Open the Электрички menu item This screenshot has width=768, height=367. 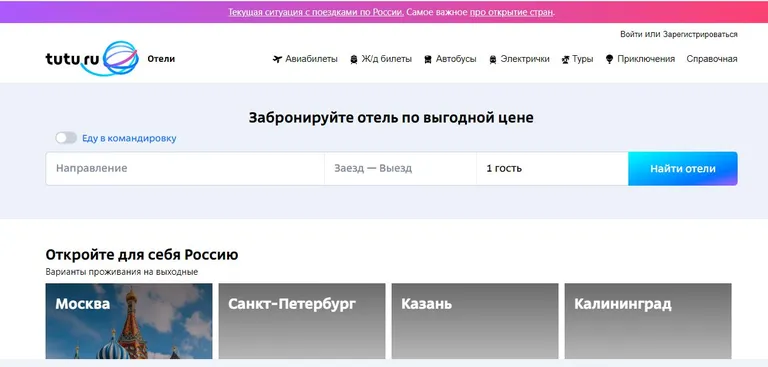525,59
